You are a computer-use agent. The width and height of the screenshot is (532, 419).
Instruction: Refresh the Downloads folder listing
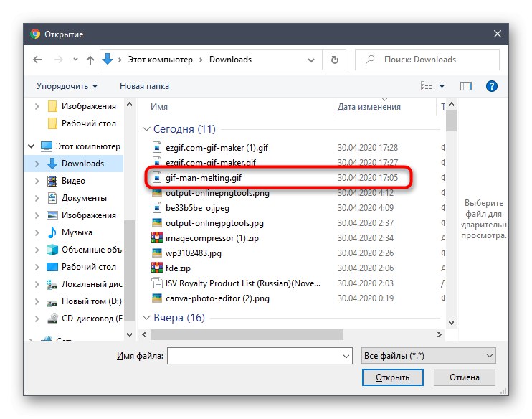click(x=335, y=60)
